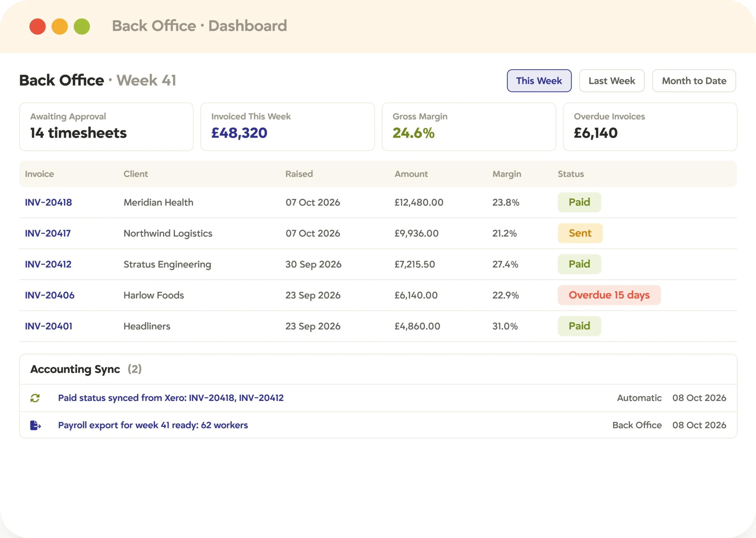Click the Raised column header
This screenshot has width=756, height=538.
pos(299,174)
